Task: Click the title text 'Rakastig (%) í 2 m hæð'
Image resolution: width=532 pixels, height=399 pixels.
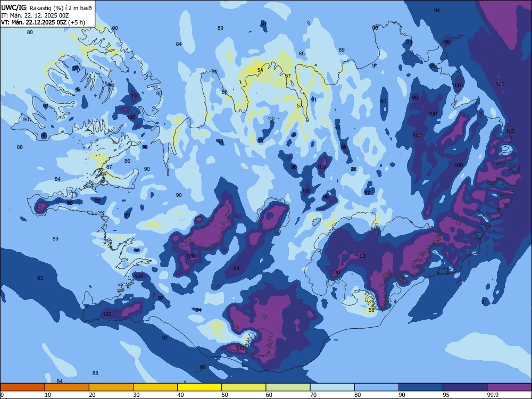Action: [x=61, y=8]
